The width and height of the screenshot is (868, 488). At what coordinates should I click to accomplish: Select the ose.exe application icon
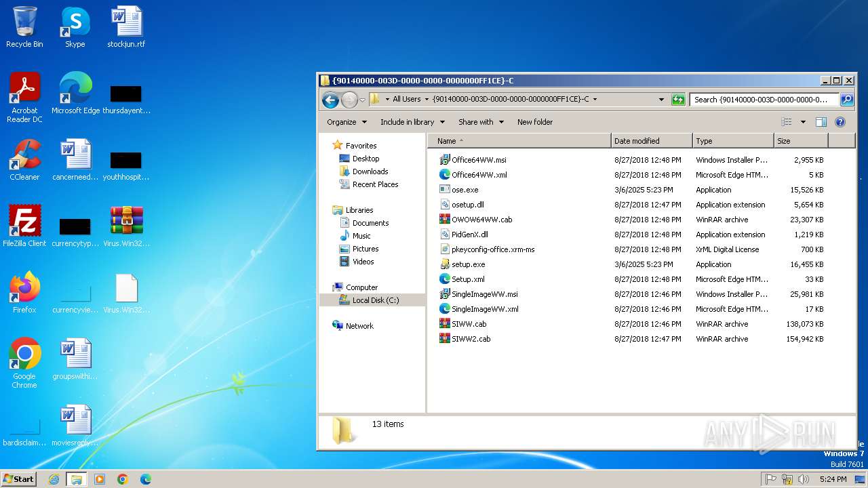click(445, 190)
